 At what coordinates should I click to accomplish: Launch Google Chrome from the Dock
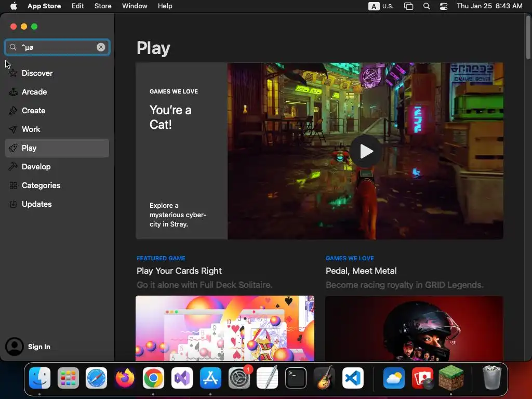tap(153, 378)
